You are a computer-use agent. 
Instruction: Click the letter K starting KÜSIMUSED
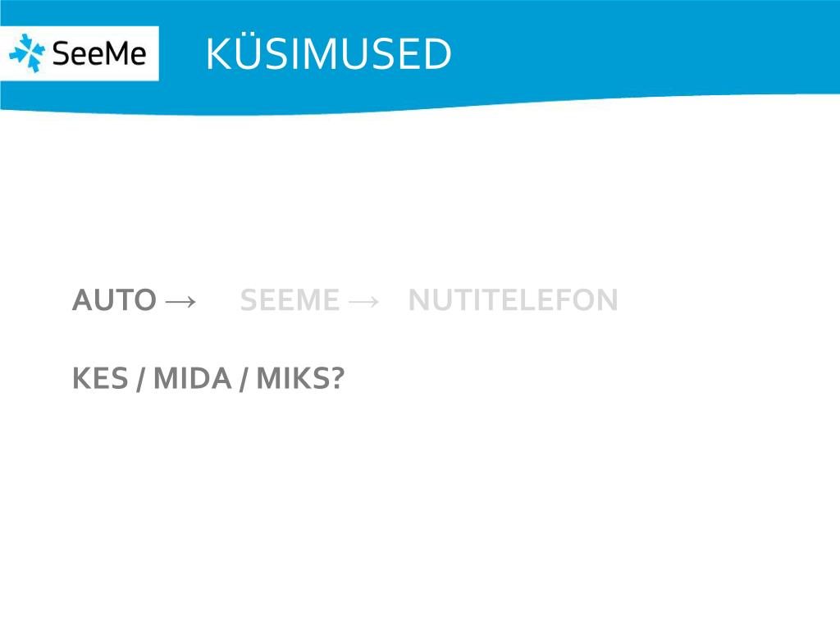tap(220, 54)
